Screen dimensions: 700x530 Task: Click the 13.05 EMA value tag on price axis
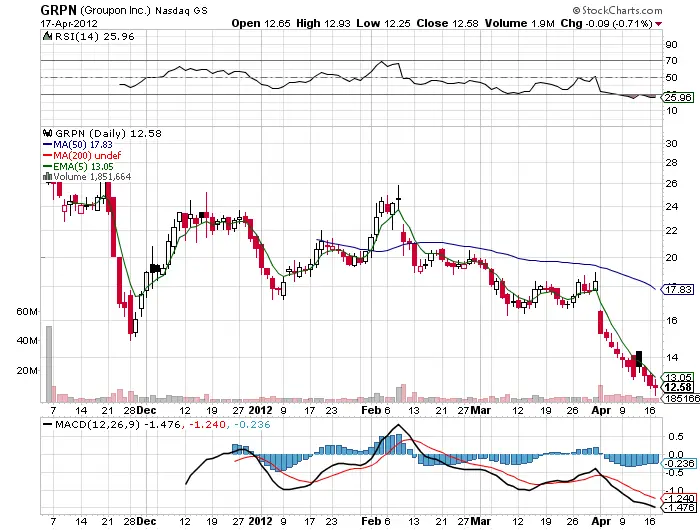(x=678, y=377)
